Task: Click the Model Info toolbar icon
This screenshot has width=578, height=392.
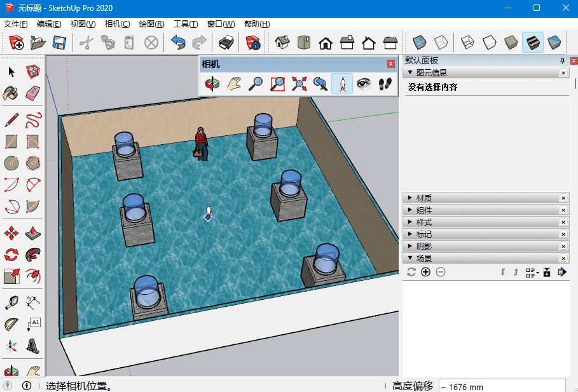Action: click(x=253, y=43)
